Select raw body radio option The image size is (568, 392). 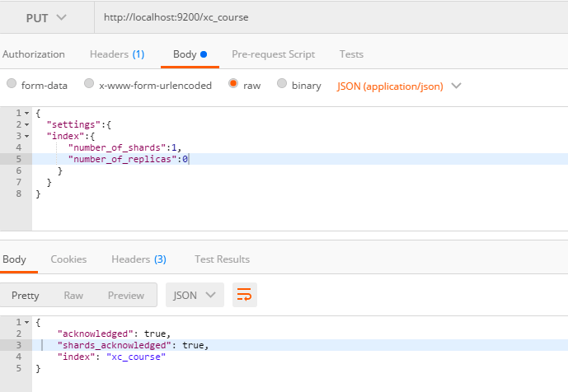tap(233, 83)
